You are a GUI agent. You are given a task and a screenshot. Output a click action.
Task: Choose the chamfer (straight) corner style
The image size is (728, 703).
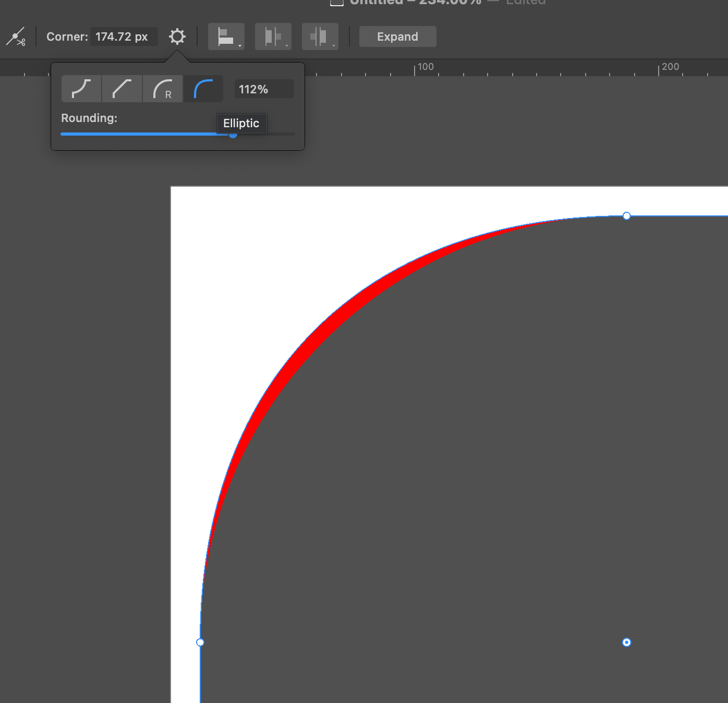122,89
